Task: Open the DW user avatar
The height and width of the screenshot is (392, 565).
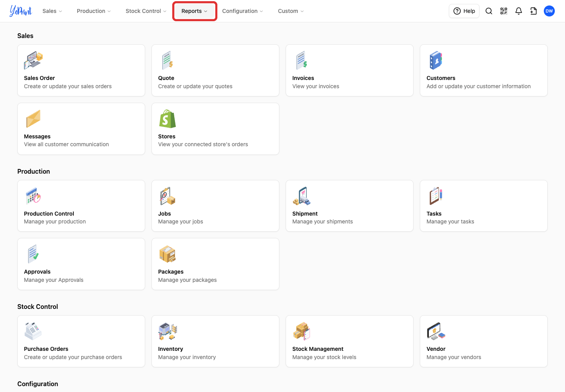Action: pyautogui.click(x=549, y=11)
